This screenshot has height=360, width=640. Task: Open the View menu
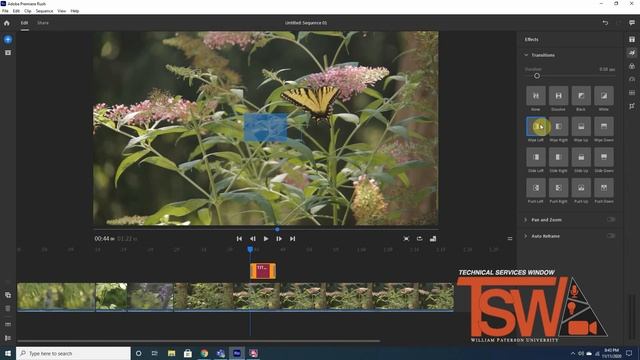62,11
